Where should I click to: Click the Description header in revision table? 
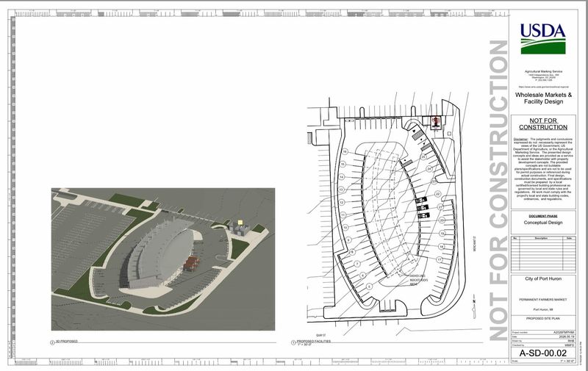541,238
